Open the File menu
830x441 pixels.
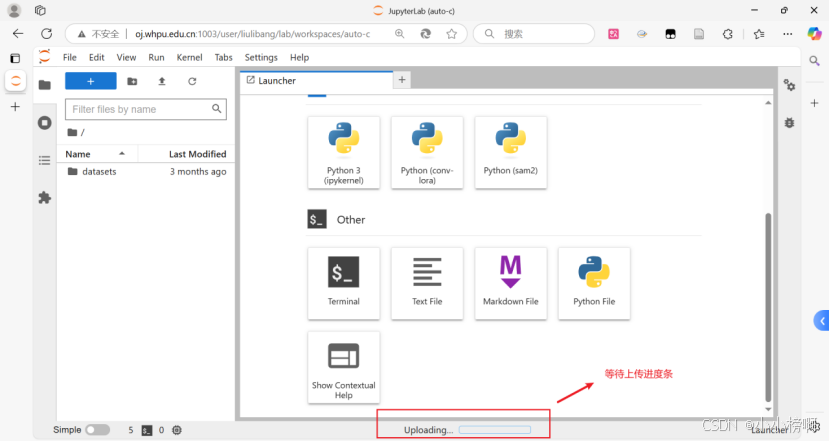coord(69,57)
